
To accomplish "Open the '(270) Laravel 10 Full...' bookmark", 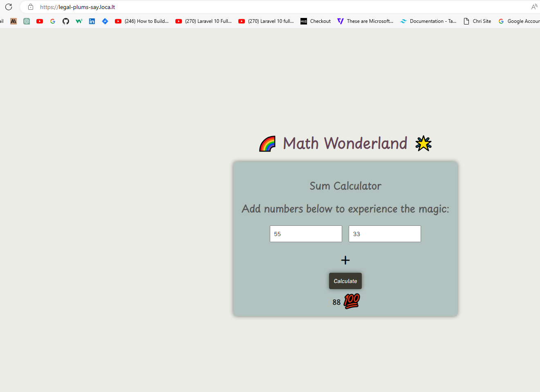I will coord(204,21).
